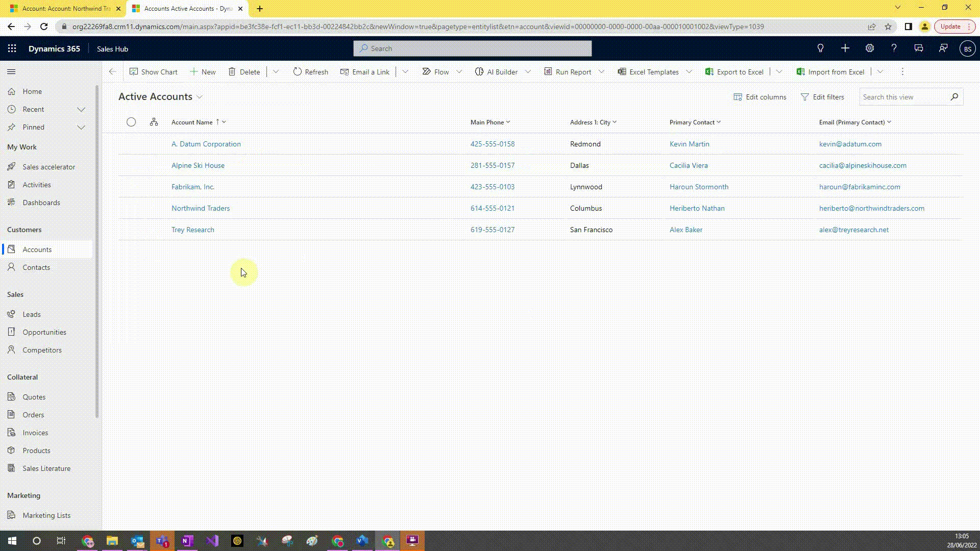
Task: Open the settings gear icon
Action: (x=869, y=48)
